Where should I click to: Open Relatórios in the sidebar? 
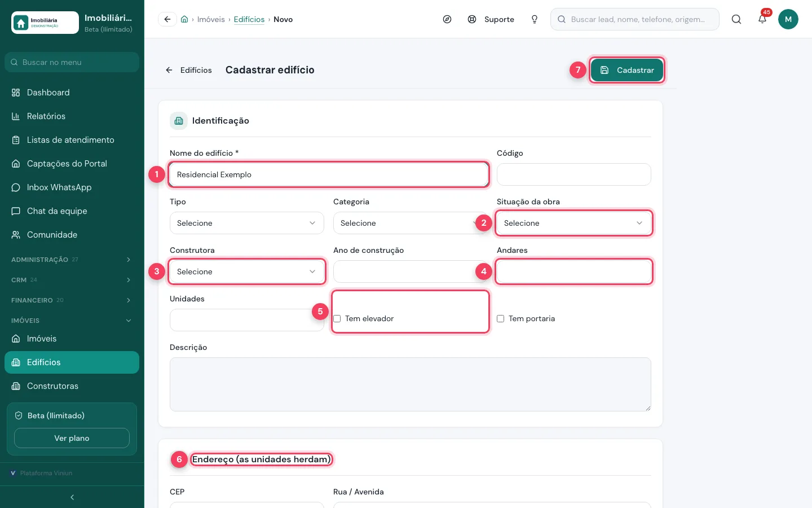[72, 116]
